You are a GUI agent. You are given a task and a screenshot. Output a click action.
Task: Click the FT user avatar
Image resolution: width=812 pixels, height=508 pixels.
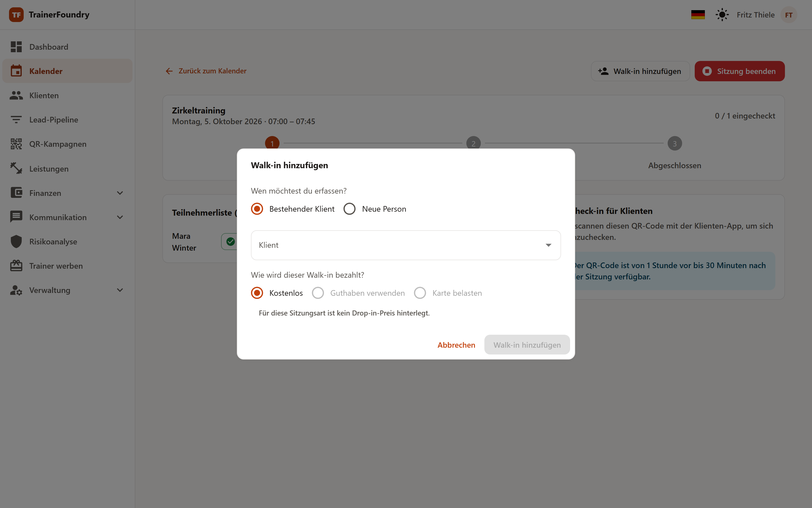789,15
